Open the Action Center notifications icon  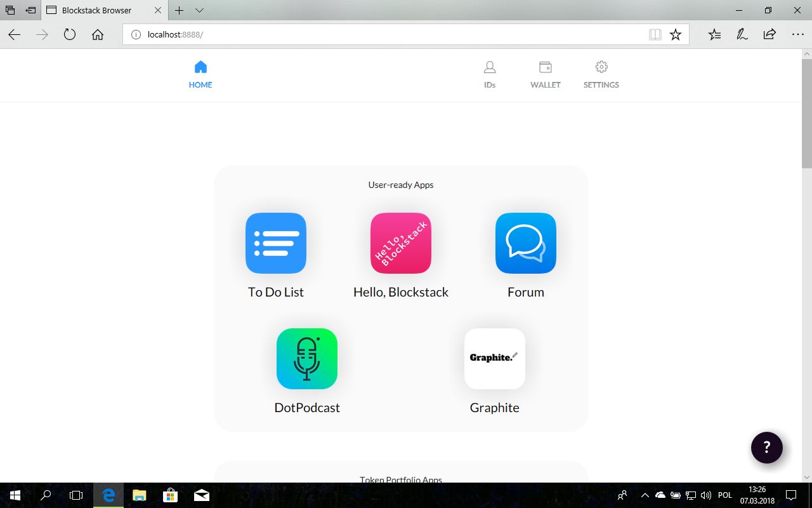[x=791, y=495]
